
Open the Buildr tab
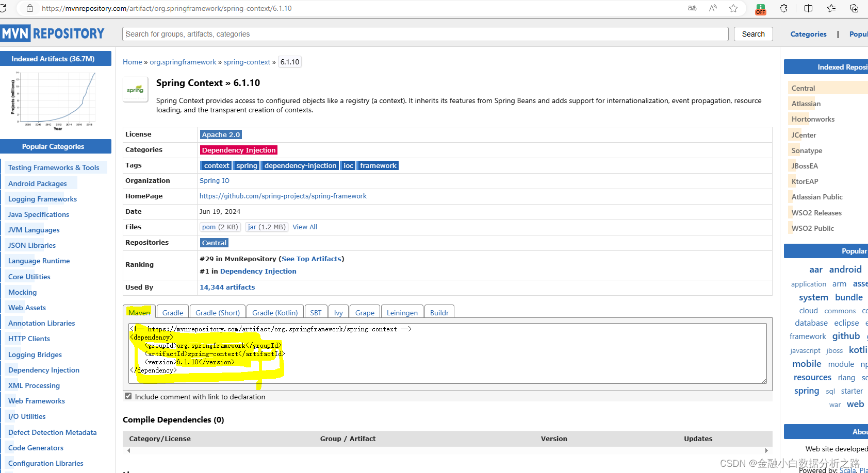pos(439,312)
